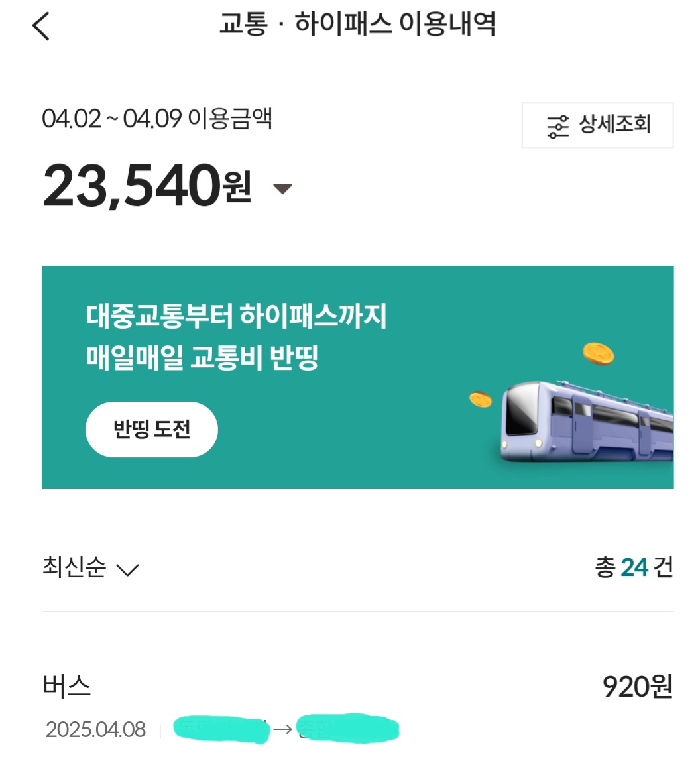
Task: Go back using the top-left arrow
Action: tap(41, 27)
